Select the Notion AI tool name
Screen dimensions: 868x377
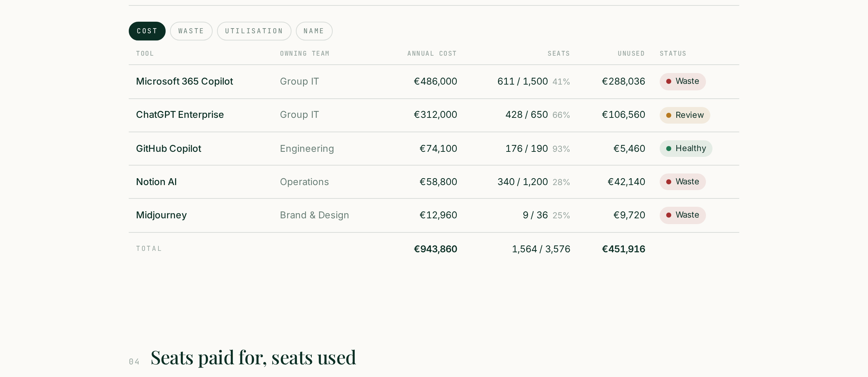tap(157, 182)
